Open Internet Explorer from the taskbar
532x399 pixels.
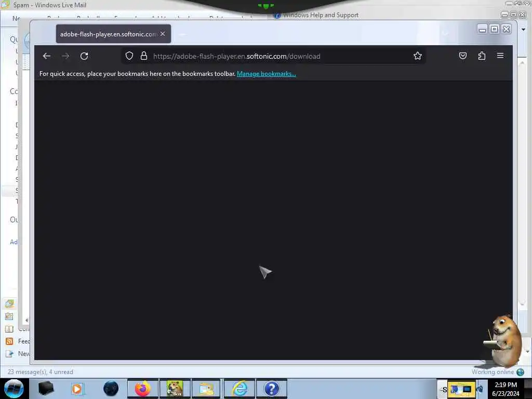(240, 389)
